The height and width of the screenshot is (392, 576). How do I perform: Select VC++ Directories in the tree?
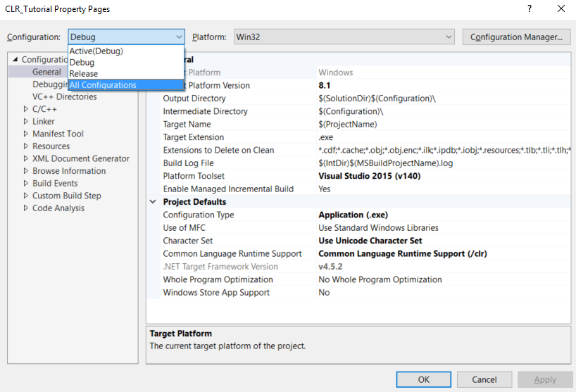(x=64, y=97)
